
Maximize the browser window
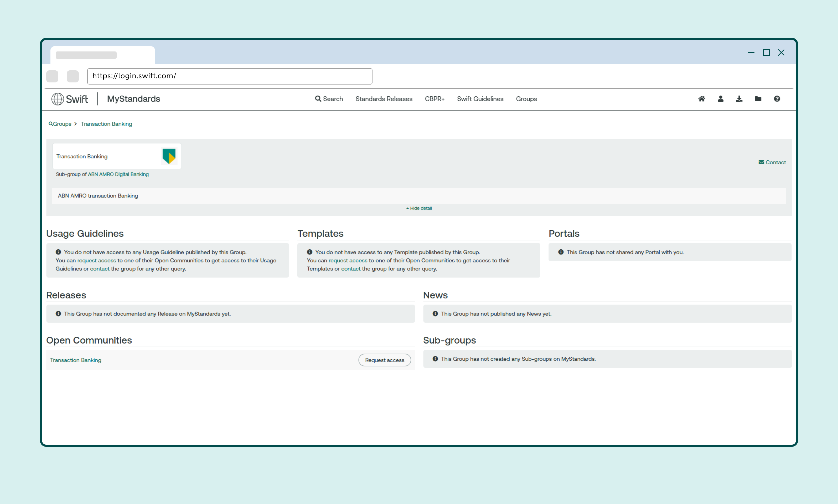pos(766,53)
